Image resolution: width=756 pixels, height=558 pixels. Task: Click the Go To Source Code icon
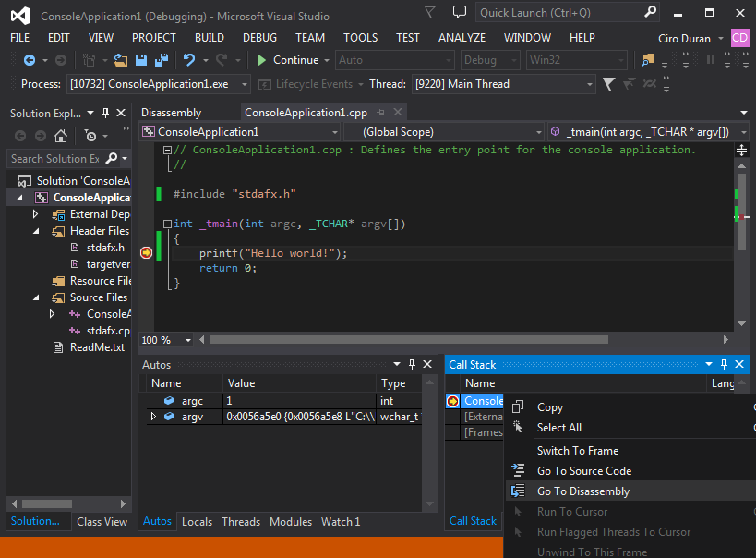pos(518,470)
